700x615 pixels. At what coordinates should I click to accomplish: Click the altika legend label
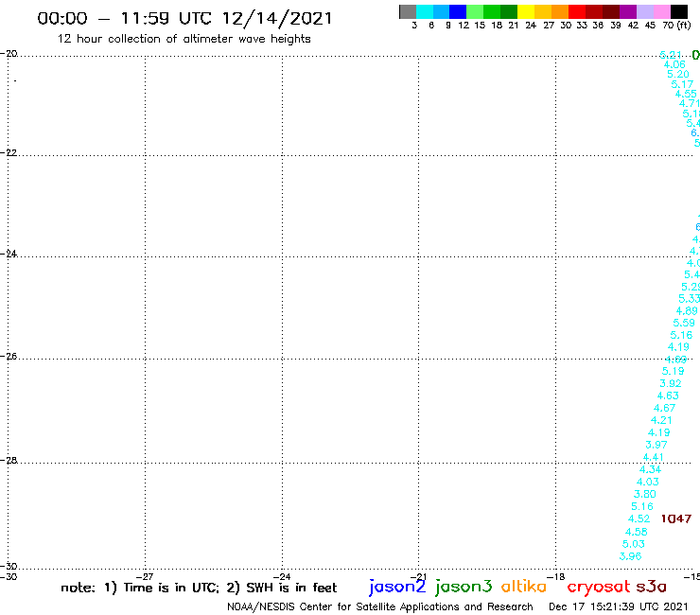coord(524,587)
